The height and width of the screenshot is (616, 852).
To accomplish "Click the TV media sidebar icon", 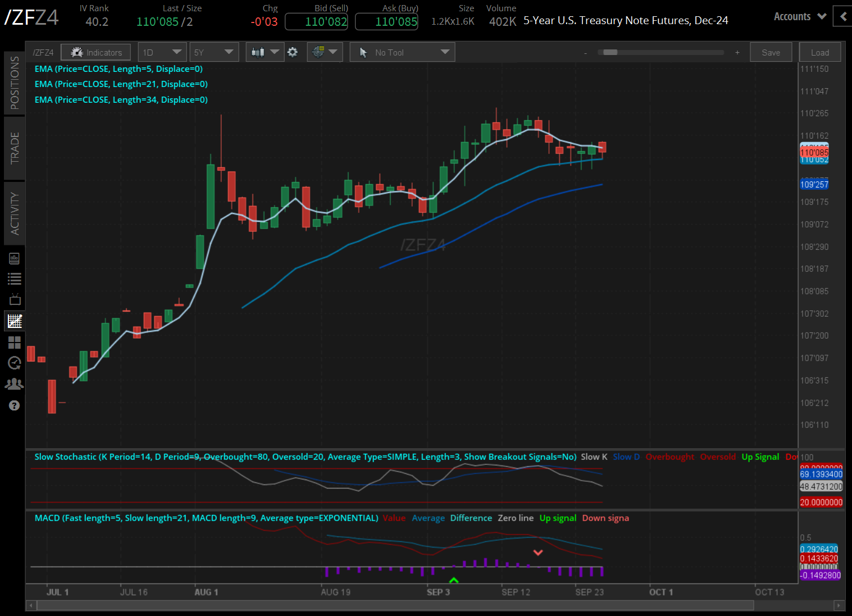I will point(15,299).
